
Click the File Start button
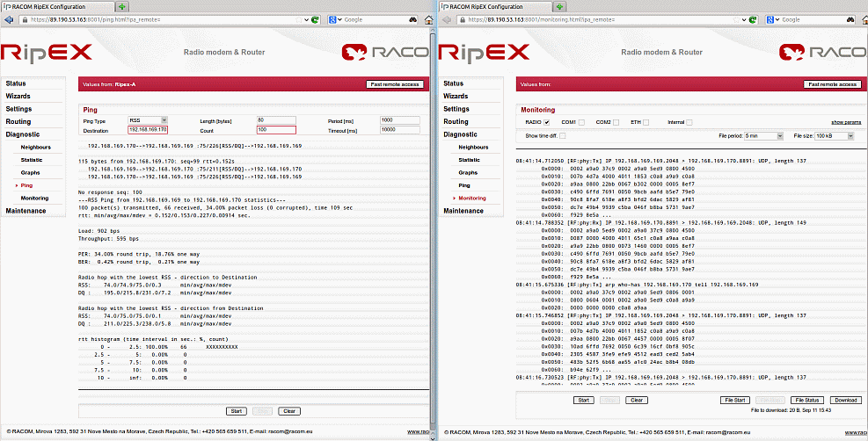(x=735, y=400)
